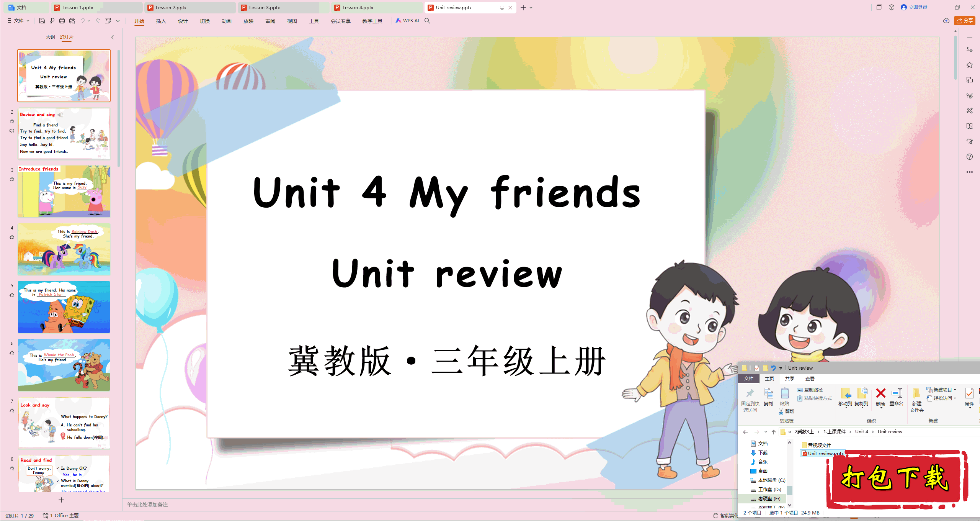Click Unit 4 in Explorer breadcrumb path
The height and width of the screenshot is (521, 980).
pos(862,432)
